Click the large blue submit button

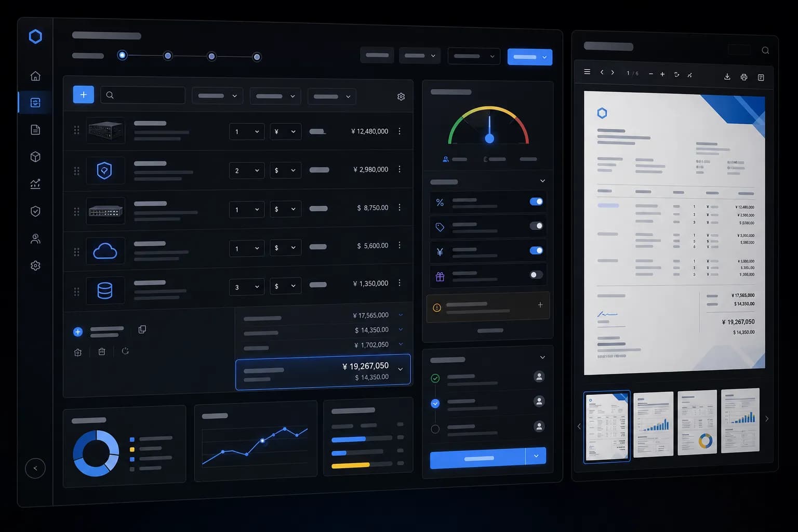[477, 458]
